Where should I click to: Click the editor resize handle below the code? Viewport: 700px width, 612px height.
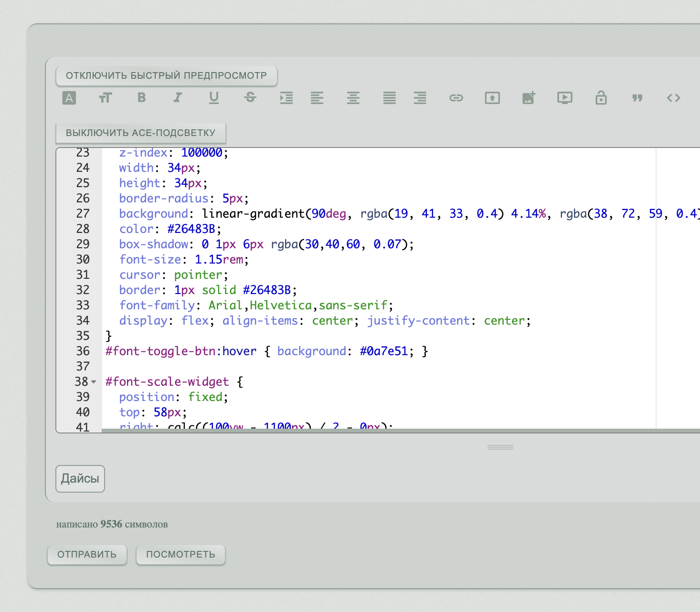coord(500,447)
